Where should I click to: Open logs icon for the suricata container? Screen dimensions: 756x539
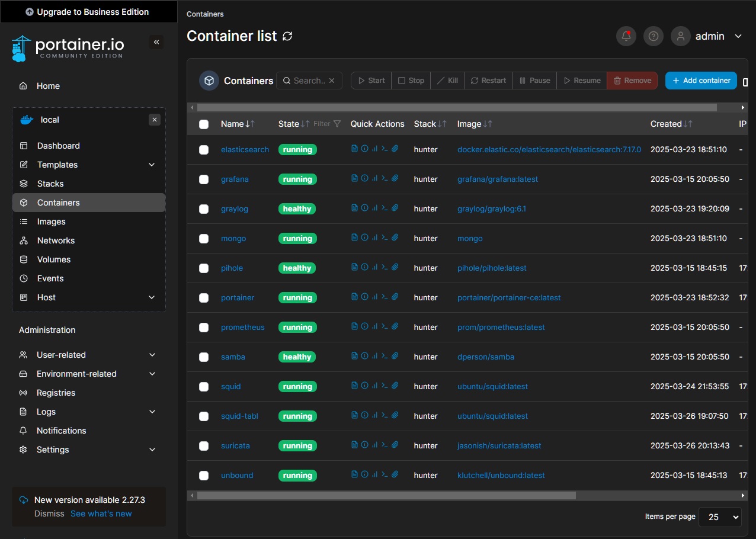click(x=354, y=445)
